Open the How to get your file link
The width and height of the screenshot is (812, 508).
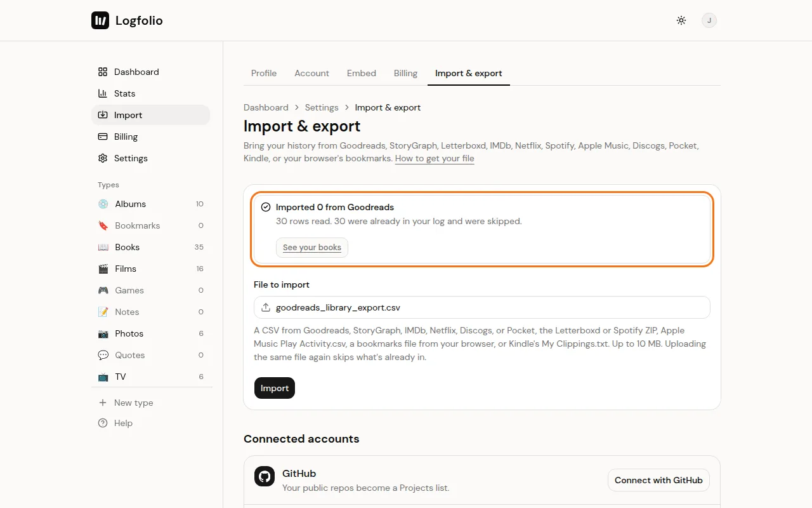tap(435, 158)
